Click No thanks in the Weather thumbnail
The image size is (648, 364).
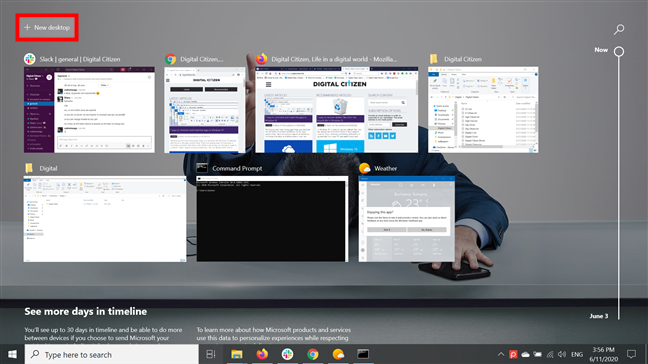click(x=426, y=230)
